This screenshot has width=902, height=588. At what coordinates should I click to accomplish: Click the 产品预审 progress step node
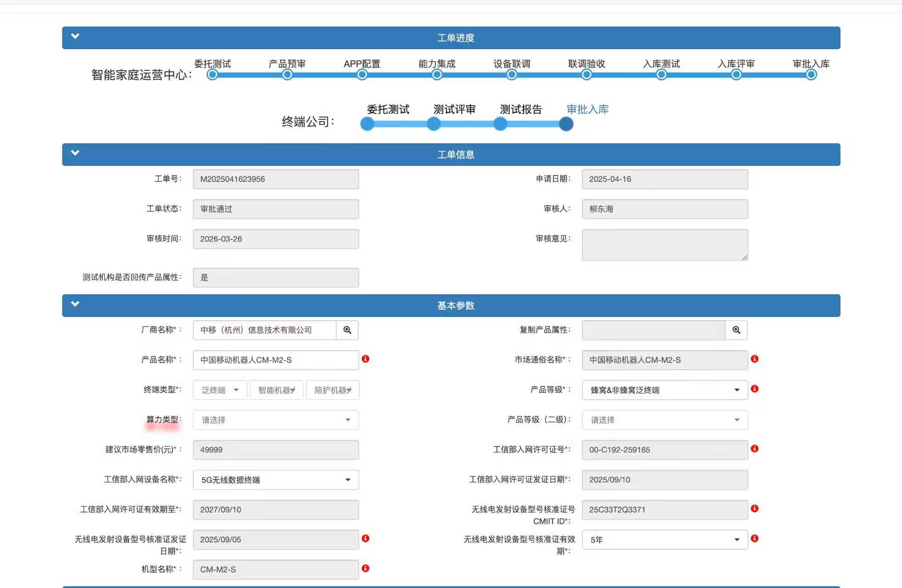(287, 74)
